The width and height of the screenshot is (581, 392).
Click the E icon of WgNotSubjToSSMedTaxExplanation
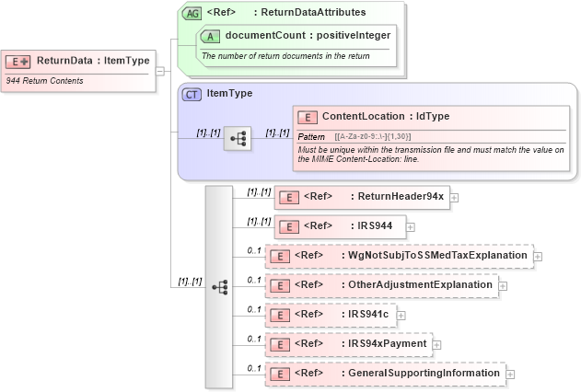280,256
